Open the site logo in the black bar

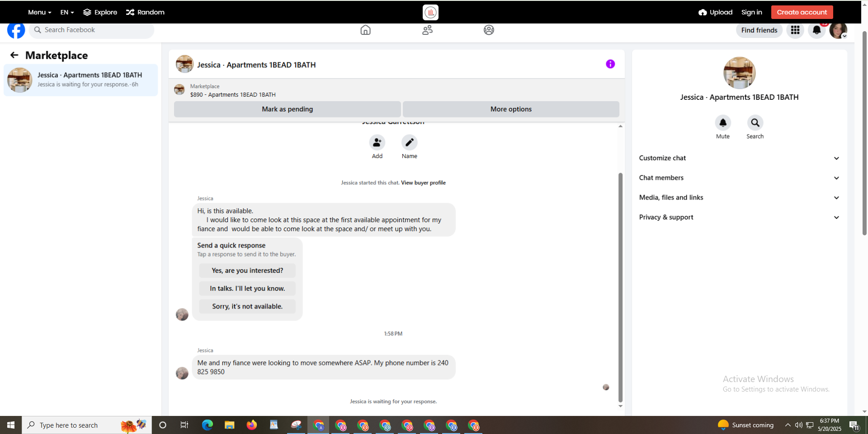click(430, 12)
